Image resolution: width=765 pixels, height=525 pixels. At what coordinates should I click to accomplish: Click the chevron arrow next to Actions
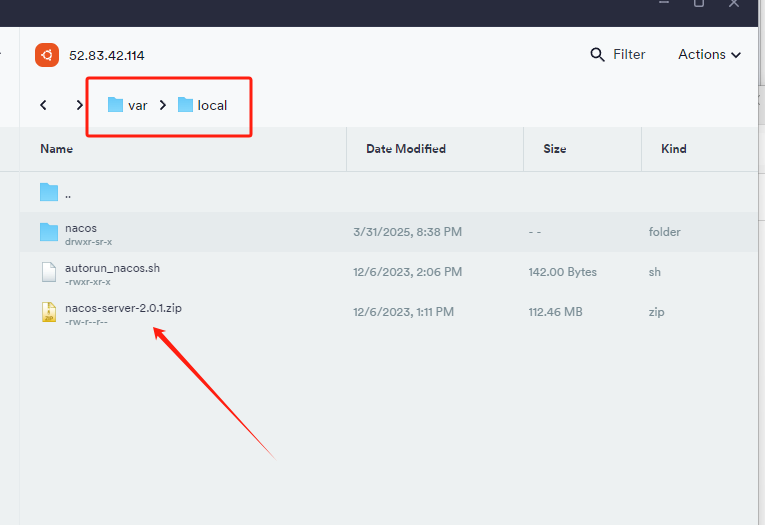click(x=736, y=55)
